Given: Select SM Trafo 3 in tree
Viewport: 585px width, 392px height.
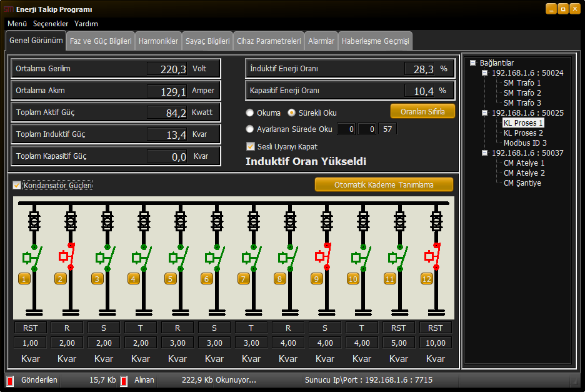Looking at the screenshot, I should point(522,103).
